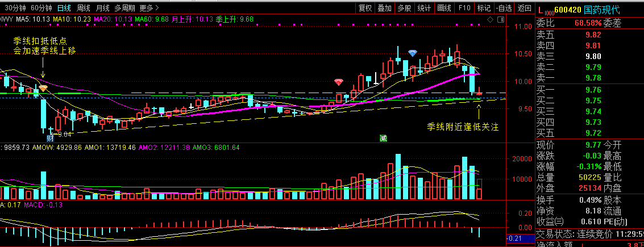The image size is (644, 247).
Task: Click the 卖一 price 9.78
Action: pos(593,78)
